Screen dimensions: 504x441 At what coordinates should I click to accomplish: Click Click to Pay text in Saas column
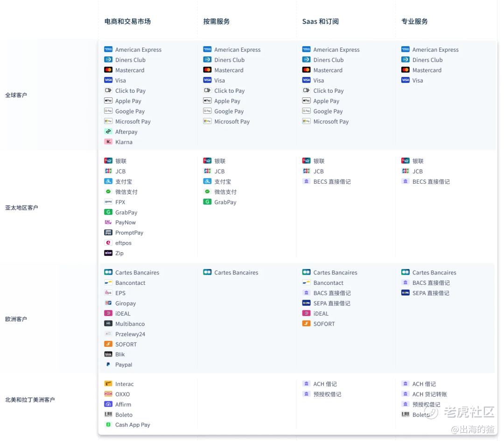329,91
